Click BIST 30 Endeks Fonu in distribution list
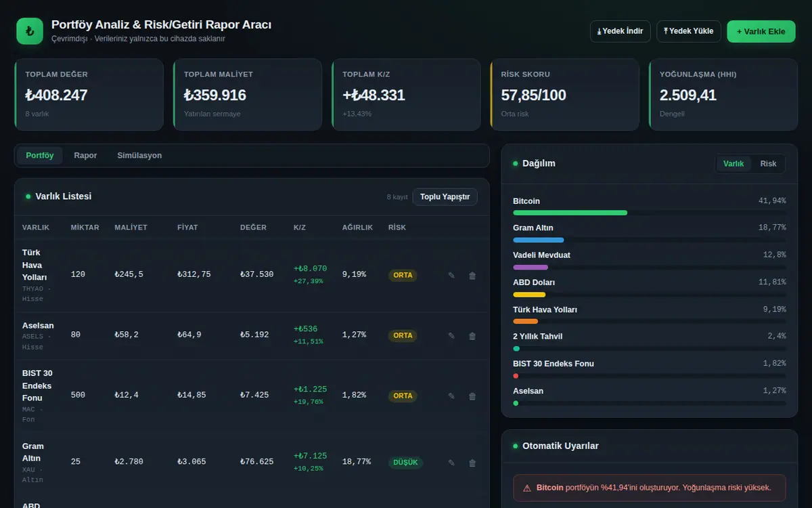812x508 pixels. [554, 364]
